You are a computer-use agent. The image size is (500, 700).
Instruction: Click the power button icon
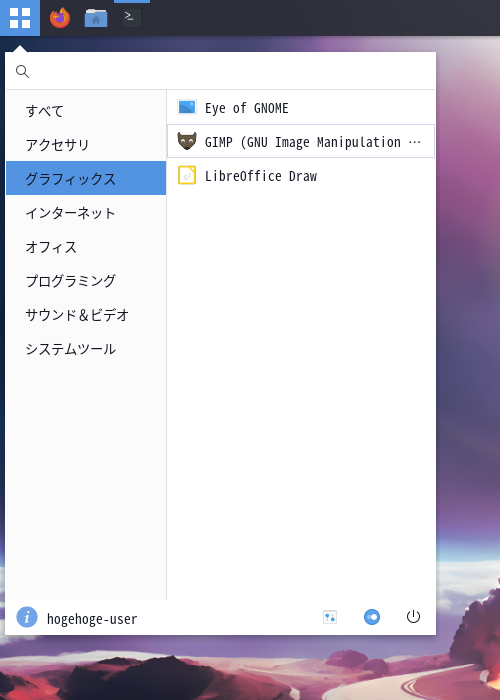[413, 617]
